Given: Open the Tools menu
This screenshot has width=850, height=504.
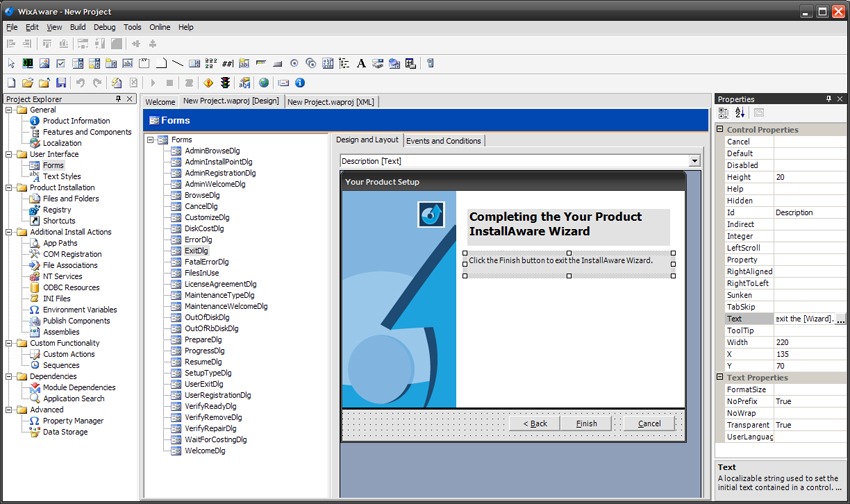Looking at the screenshot, I should tap(132, 27).
